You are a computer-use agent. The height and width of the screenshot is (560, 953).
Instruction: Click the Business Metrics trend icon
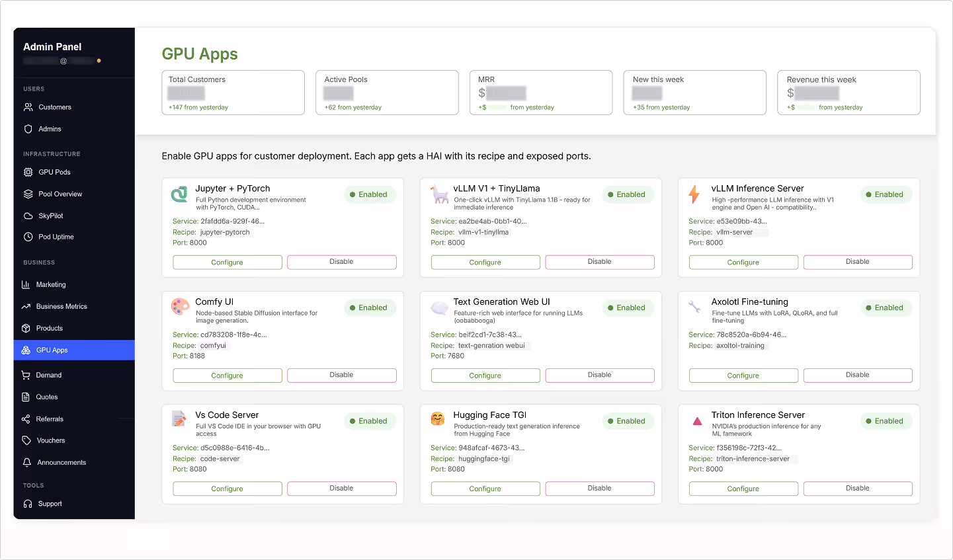26,306
